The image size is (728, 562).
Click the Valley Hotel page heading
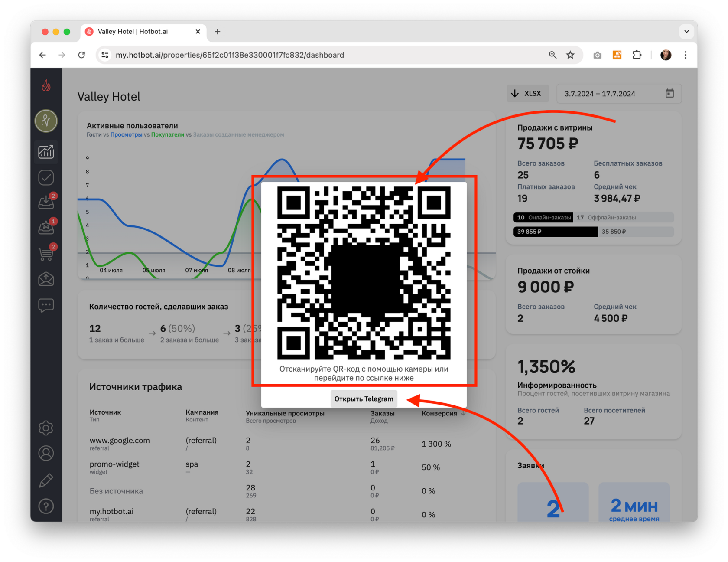[109, 96]
